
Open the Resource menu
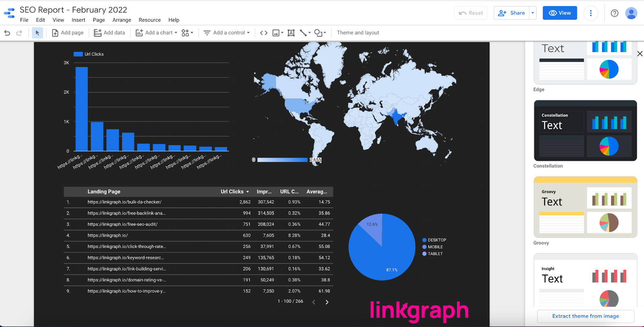coord(149,20)
